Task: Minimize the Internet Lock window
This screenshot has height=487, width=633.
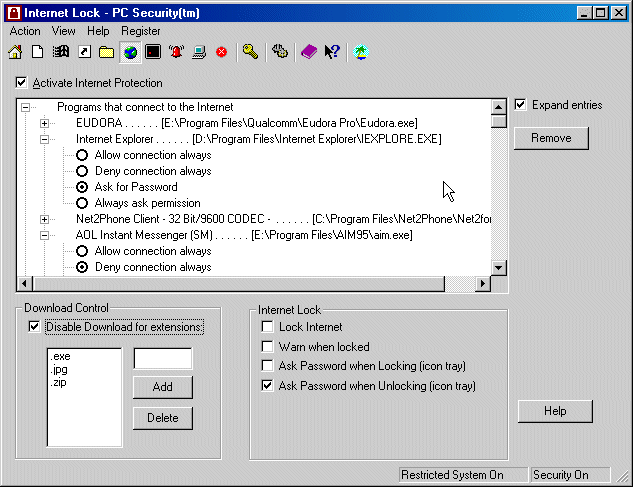Action: (x=584, y=13)
